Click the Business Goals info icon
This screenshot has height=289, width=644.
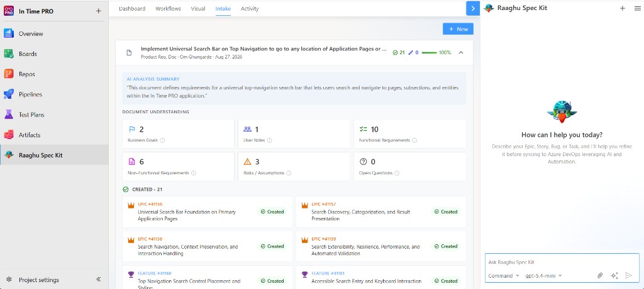click(x=162, y=140)
